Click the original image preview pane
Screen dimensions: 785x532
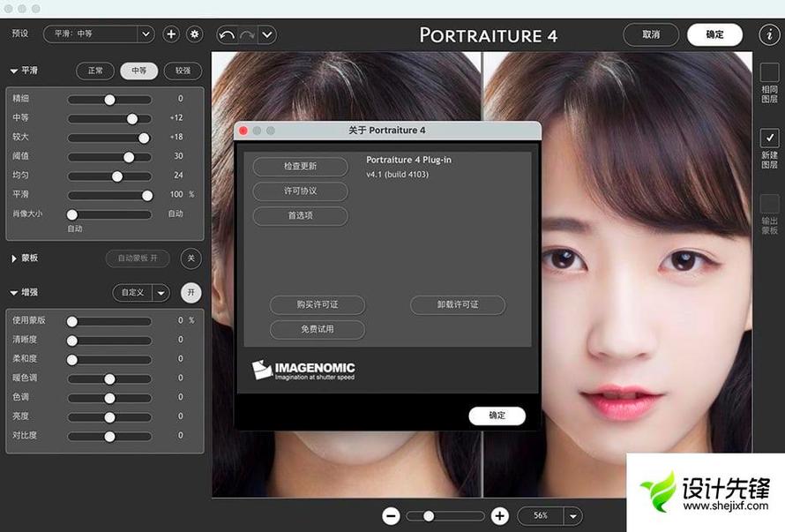346,274
